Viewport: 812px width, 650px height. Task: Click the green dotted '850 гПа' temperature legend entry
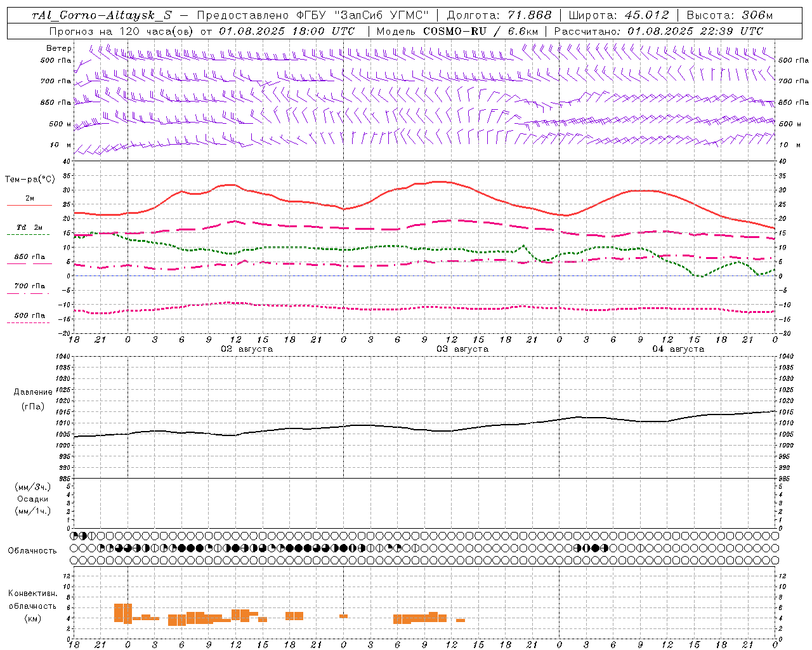[30, 257]
